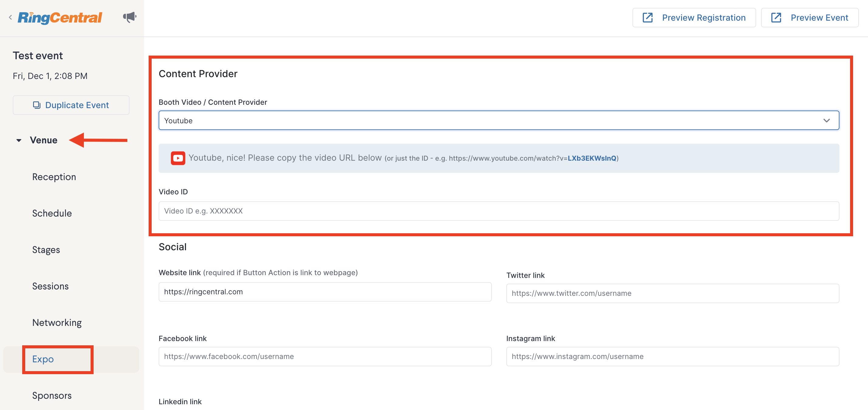Click the Social section heading
868x410 pixels.
(x=173, y=247)
